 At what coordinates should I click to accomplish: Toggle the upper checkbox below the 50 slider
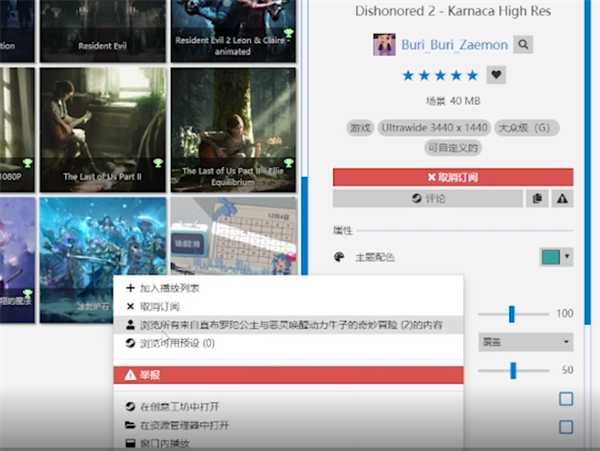point(566,399)
